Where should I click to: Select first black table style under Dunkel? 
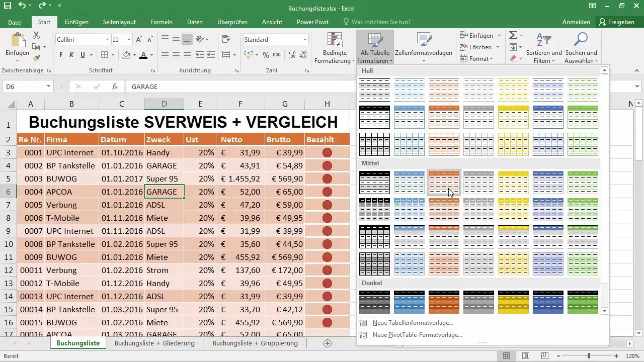pos(374,302)
